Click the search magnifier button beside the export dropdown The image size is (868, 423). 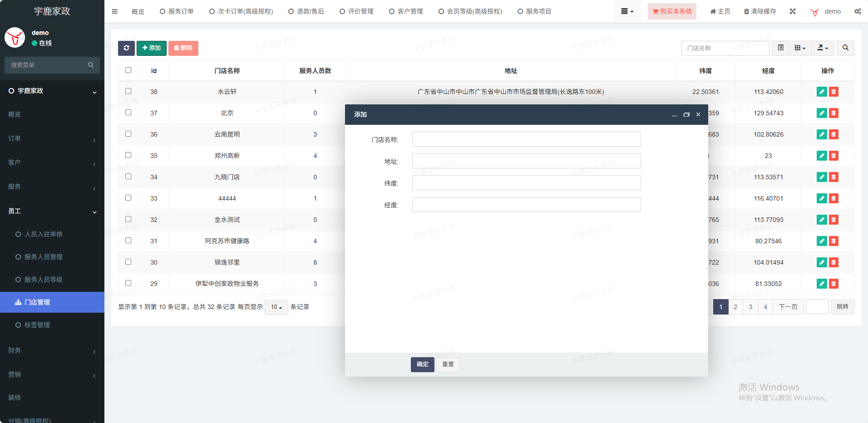click(845, 48)
